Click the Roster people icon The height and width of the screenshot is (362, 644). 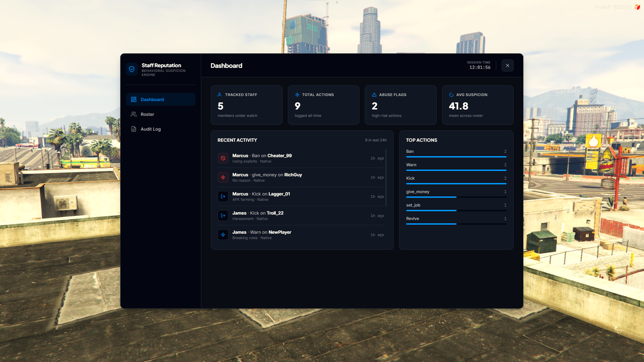pyautogui.click(x=134, y=114)
